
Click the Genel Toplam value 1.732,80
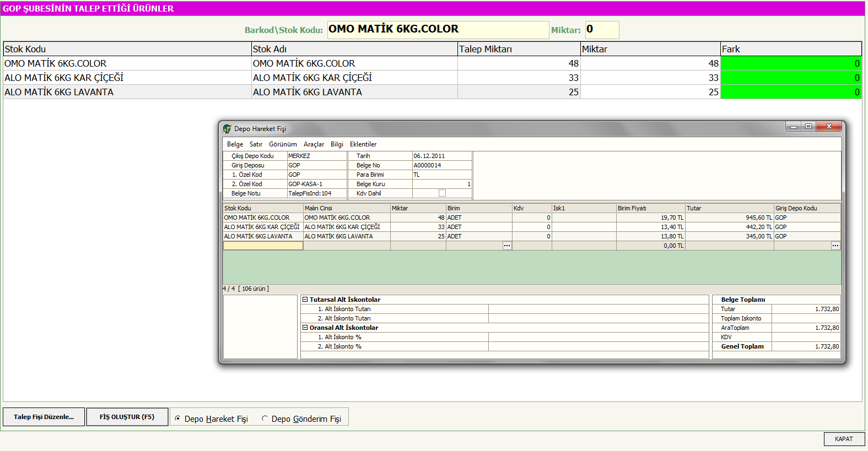[806, 346]
